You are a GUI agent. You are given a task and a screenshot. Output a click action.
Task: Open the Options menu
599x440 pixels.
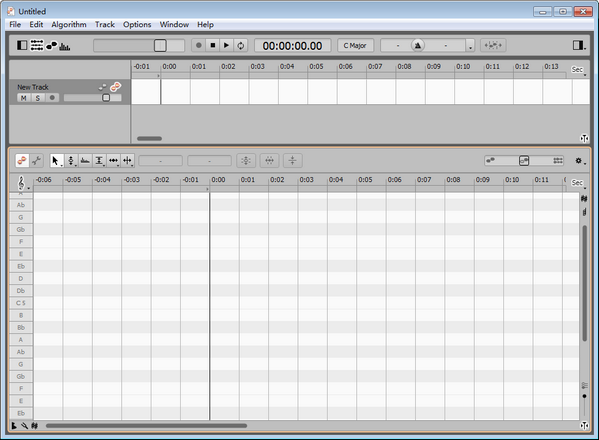(x=137, y=24)
